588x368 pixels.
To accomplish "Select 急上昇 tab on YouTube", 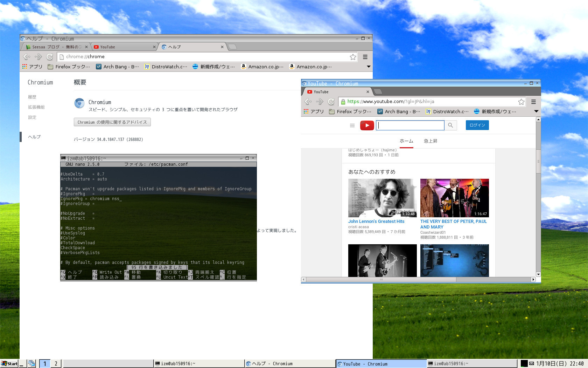I will (x=430, y=141).
